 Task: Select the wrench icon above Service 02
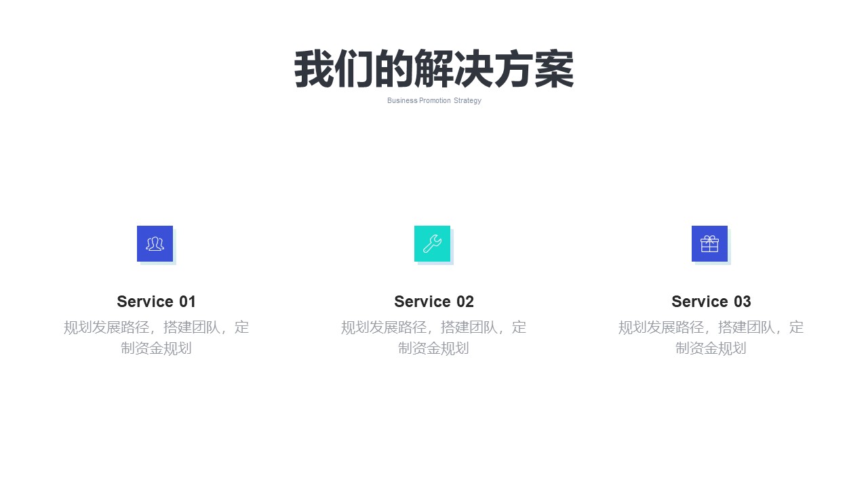(x=432, y=243)
